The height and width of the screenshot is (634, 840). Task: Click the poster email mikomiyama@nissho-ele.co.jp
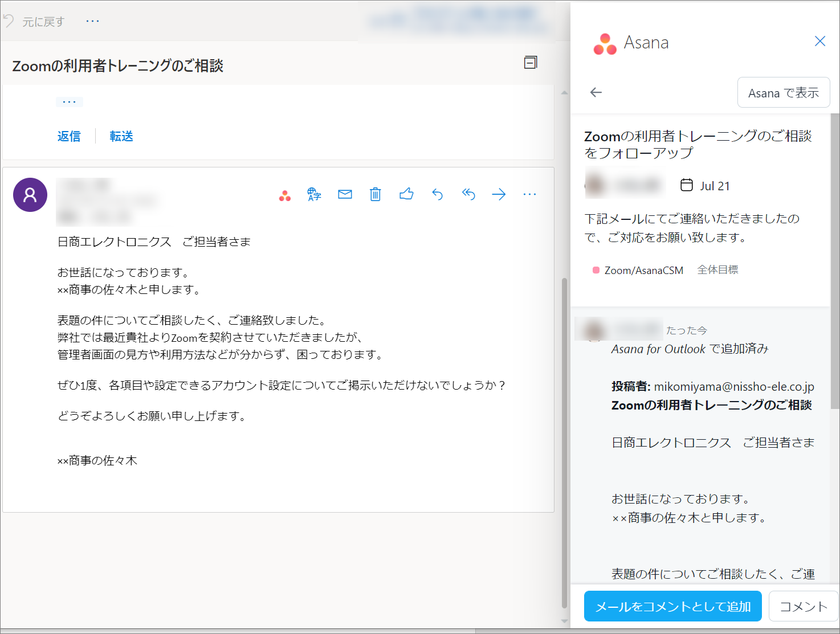[734, 386]
